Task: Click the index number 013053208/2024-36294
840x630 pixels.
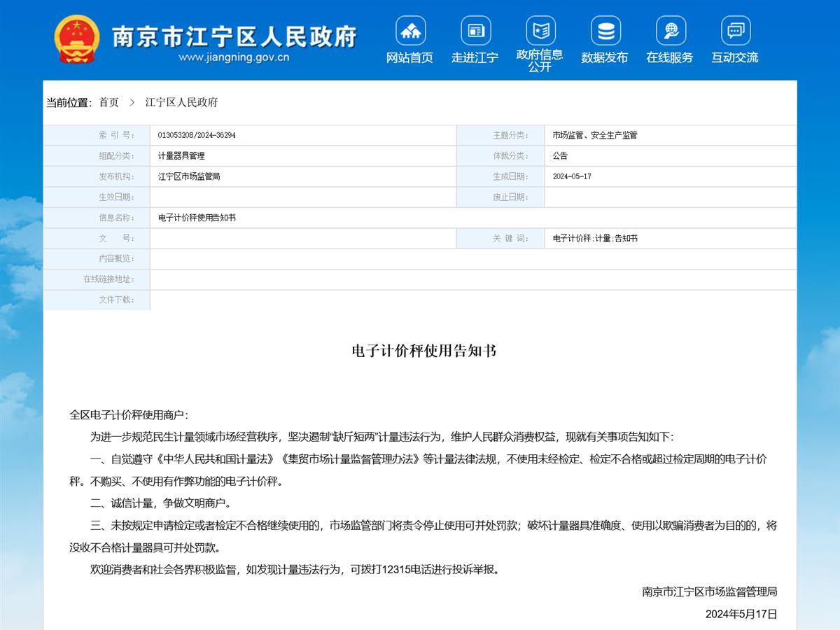Action: [x=197, y=135]
